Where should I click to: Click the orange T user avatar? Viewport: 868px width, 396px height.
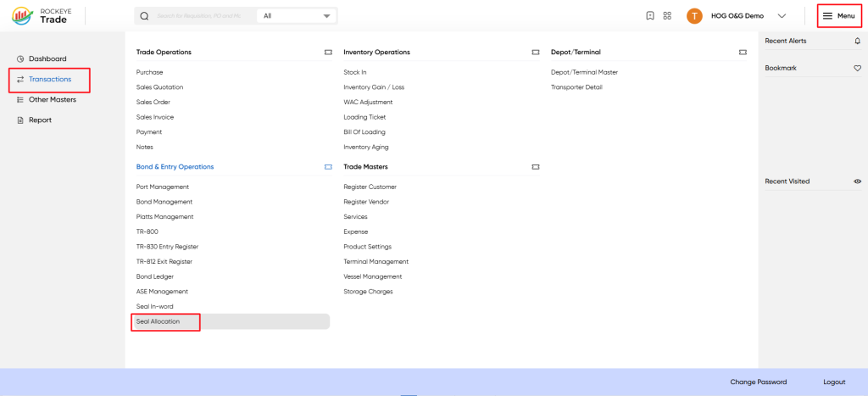coord(694,16)
